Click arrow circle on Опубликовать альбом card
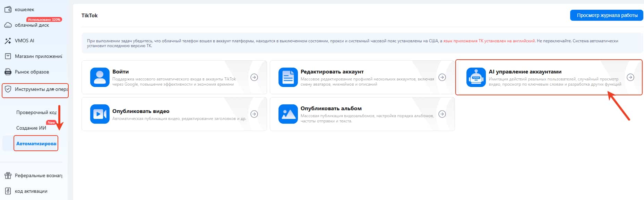This screenshot has height=200, width=644. click(x=442, y=114)
